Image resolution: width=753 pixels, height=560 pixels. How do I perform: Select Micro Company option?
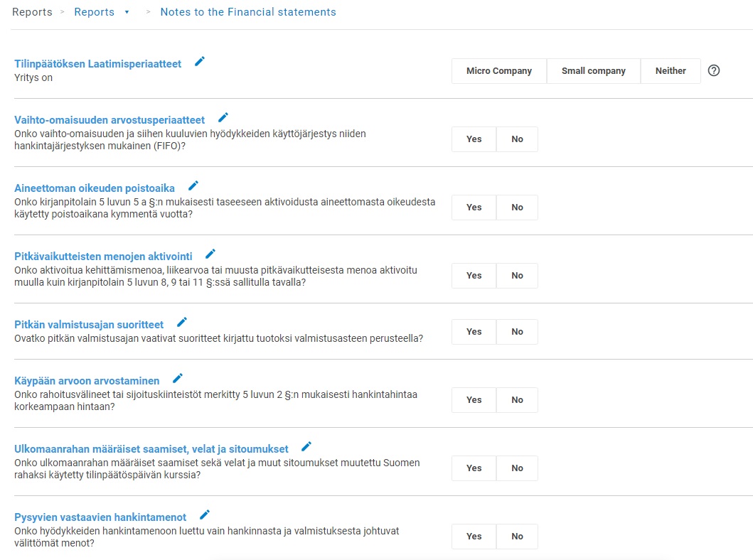(499, 71)
